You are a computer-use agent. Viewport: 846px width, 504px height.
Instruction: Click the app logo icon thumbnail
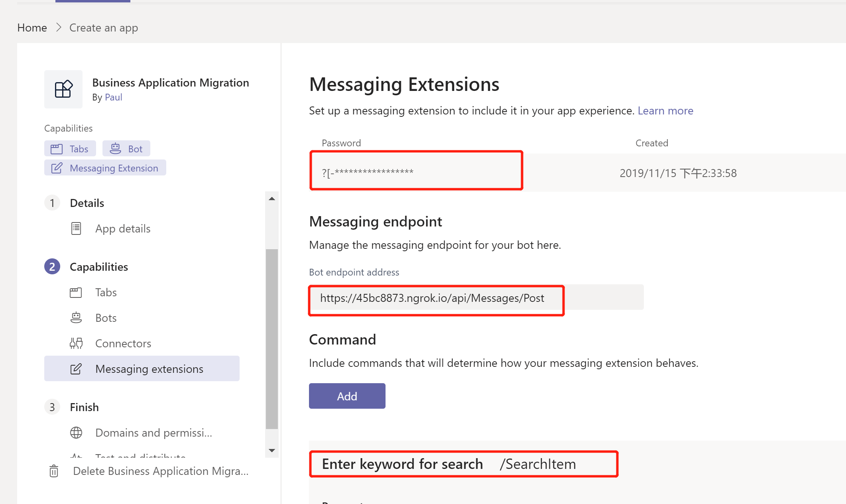tap(63, 89)
